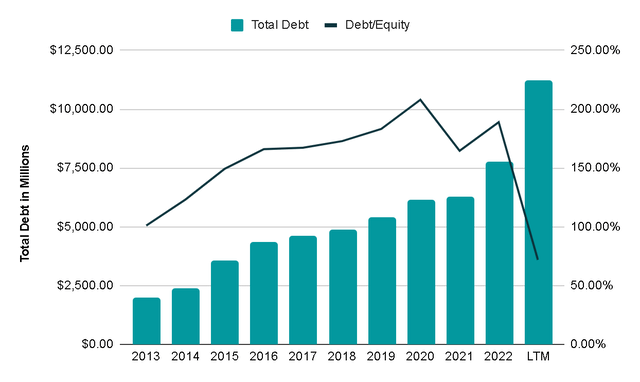Click the 2014 total debt bar
Screen dimensions: 640x382
coord(186,316)
